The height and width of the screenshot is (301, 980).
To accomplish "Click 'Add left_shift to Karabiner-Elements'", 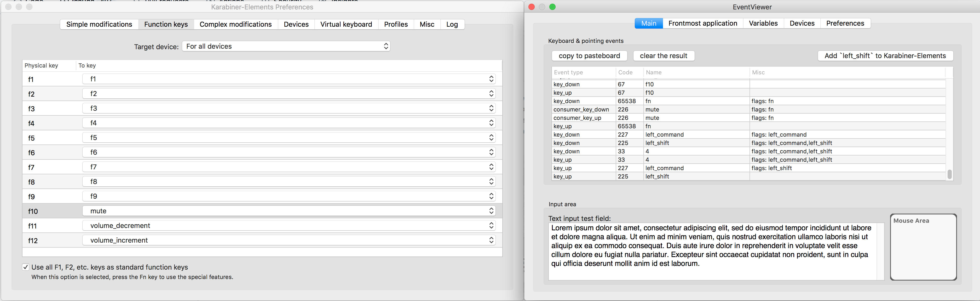I will click(885, 56).
